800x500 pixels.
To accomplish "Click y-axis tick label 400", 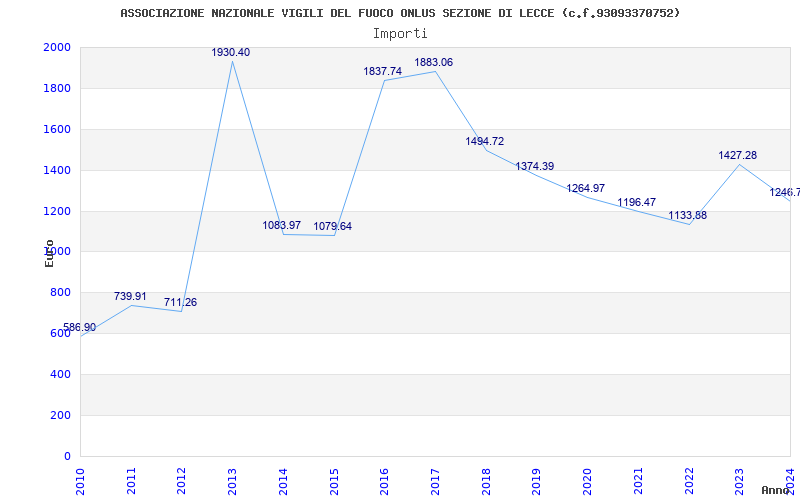I will click(60, 374).
